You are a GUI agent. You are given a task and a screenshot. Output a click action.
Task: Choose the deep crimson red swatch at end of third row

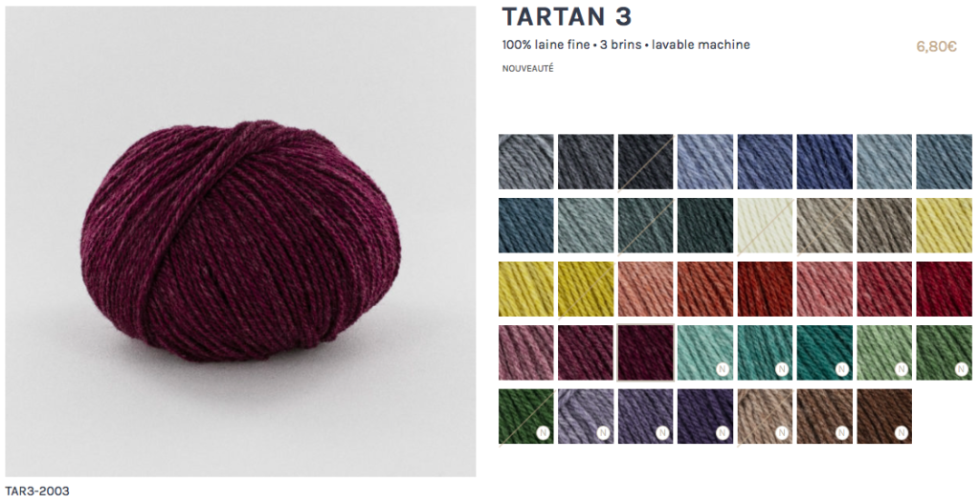click(944, 289)
